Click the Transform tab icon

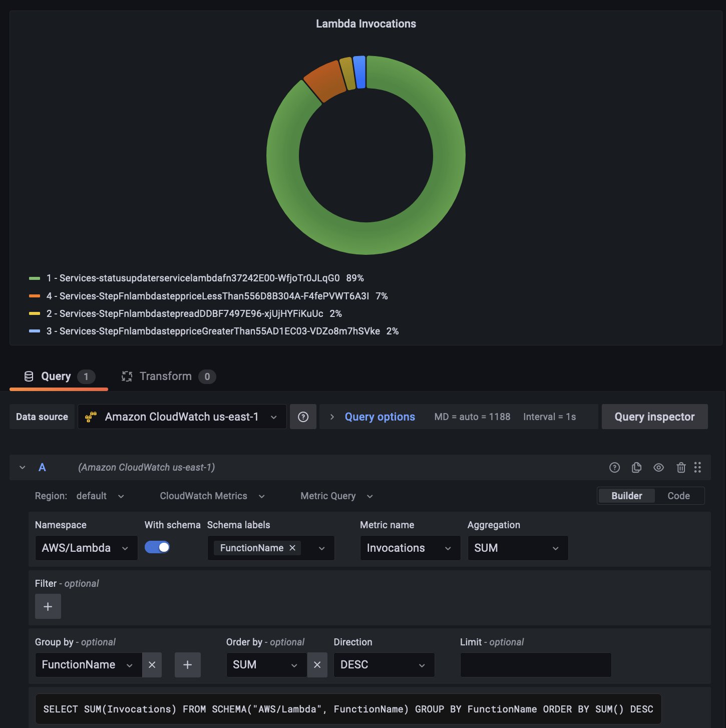pyautogui.click(x=127, y=376)
